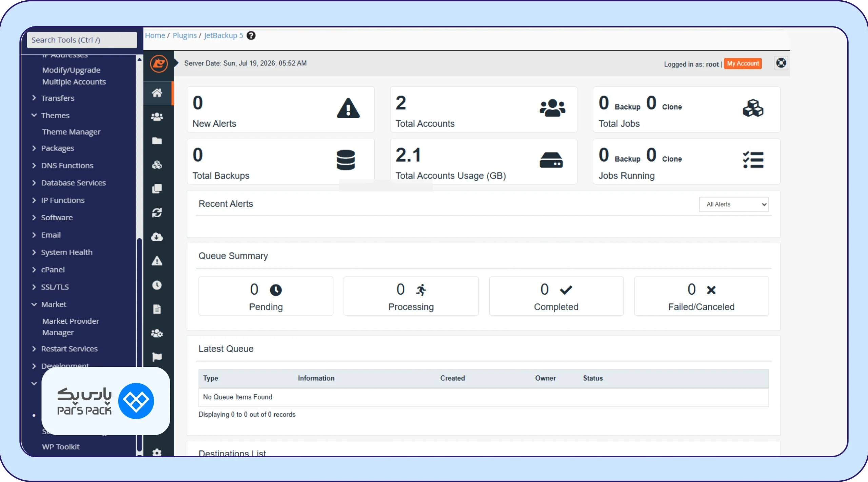Open the cloud download icon in sidebar
The width and height of the screenshot is (868, 482).
click(x=157, y=237)
